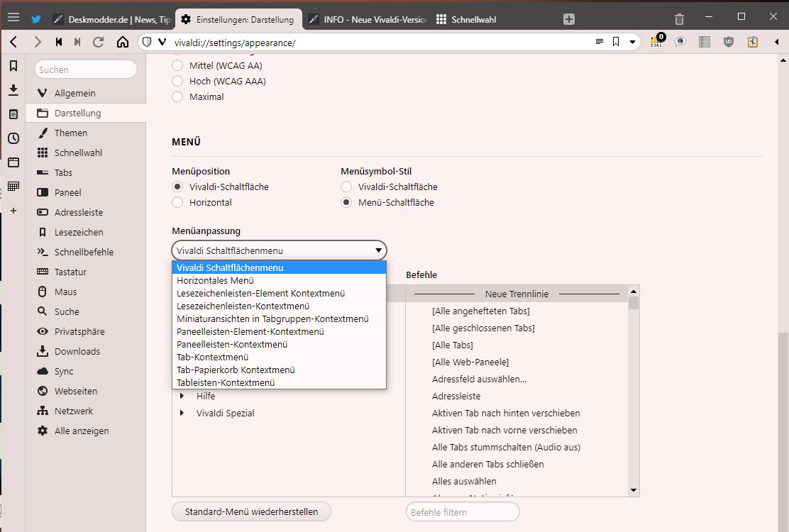The image size is (789, 532).
Task: Open the Vivaldi main menu button
Action: pyautogui.click(x=13, y=18)
